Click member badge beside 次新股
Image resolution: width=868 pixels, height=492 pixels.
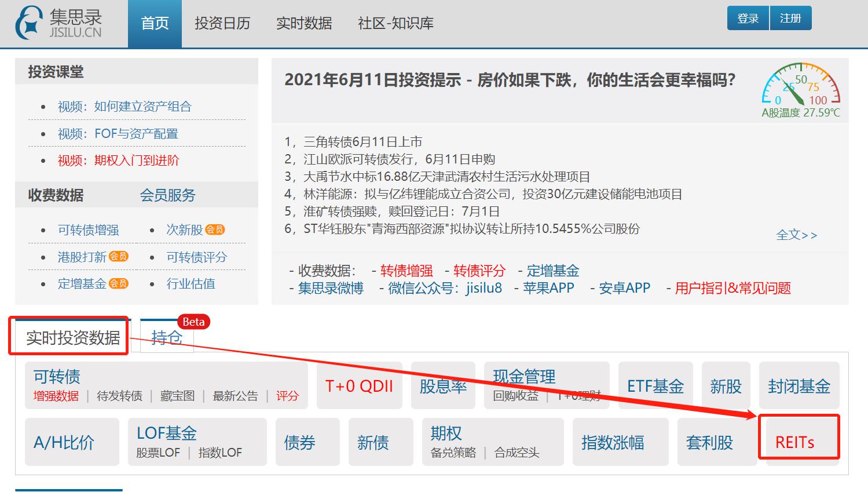[215, 229]
